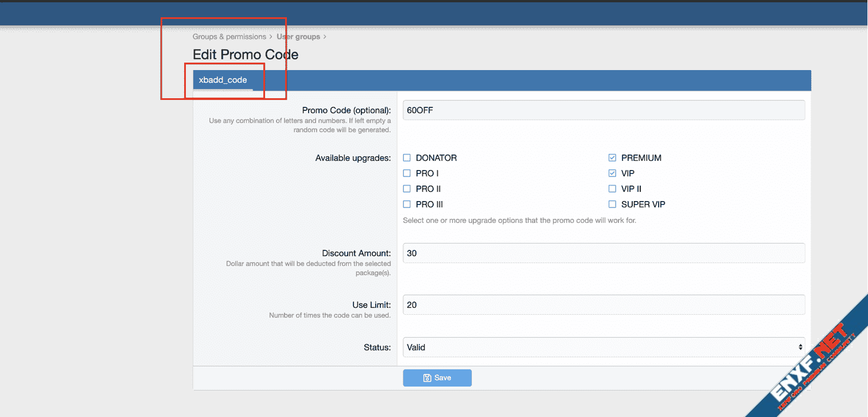
Task: Click the Status dropdown arrow indicator
Action: pos(800,347)
